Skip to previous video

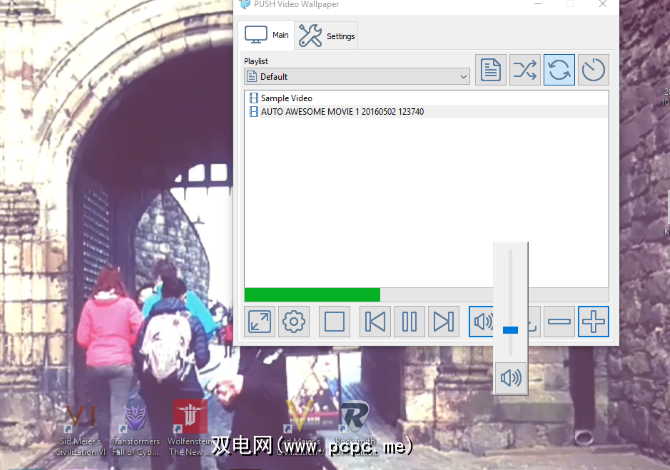coord(375,321)
